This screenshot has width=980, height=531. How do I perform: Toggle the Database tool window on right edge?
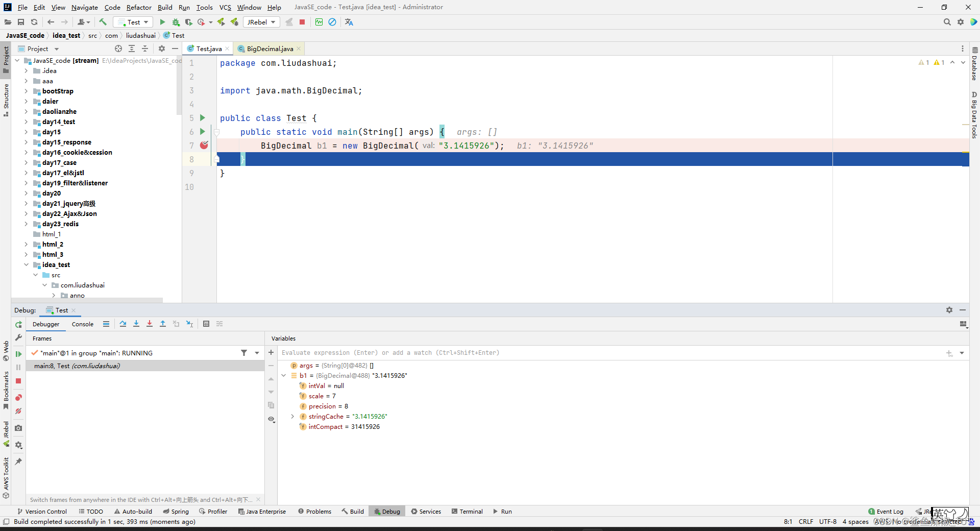tap(974, 64)
